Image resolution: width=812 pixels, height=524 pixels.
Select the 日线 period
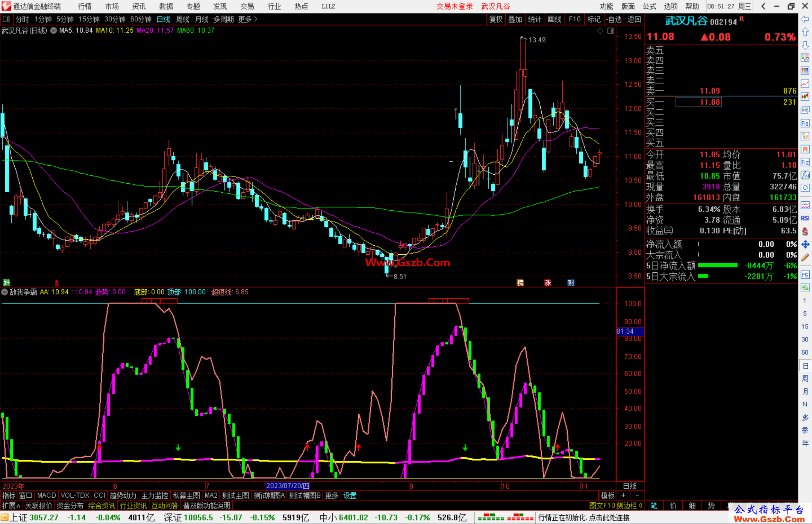164,19
